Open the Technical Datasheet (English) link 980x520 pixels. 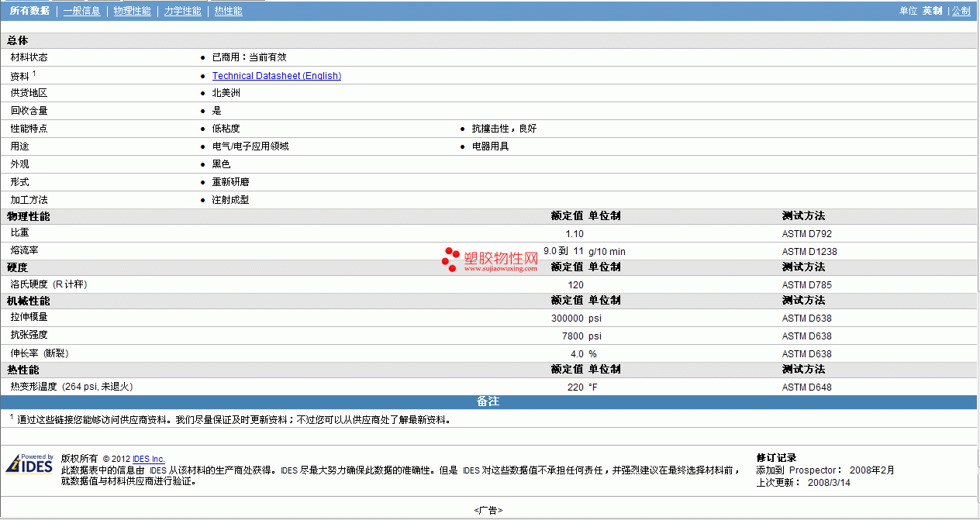coord(277,76)
